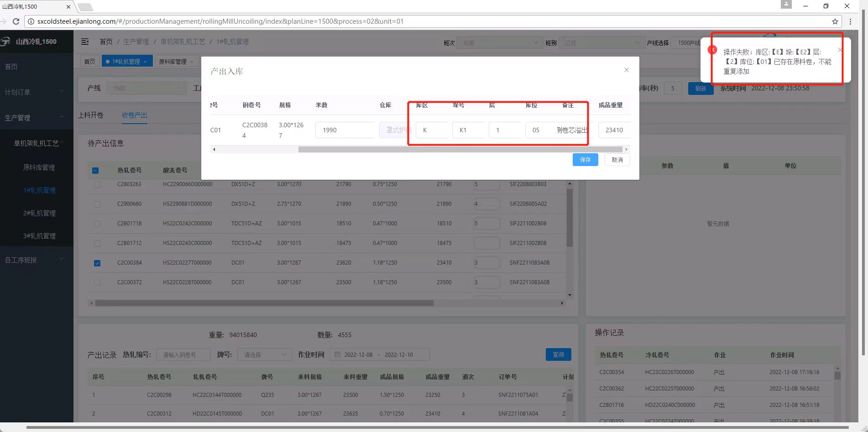868x432 pixels.
Task: Click the 道次 input in C2C00384 row
Action: [487, 263]
